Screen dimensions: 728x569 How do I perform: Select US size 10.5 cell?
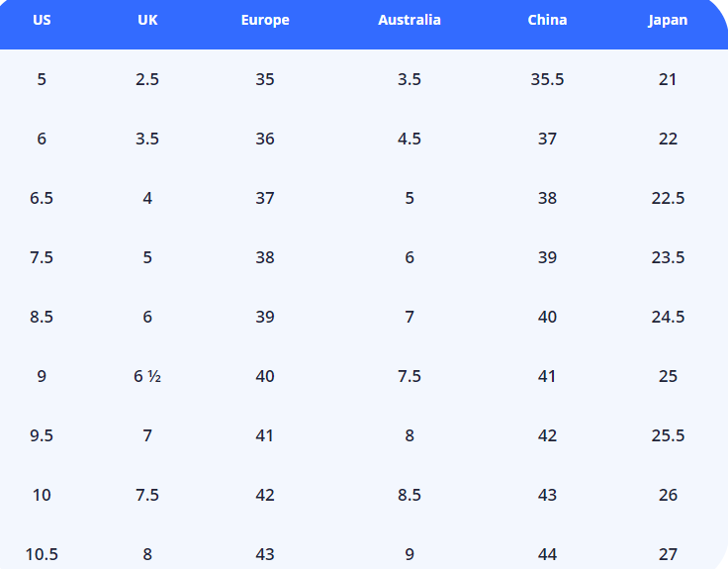(42, 554)
